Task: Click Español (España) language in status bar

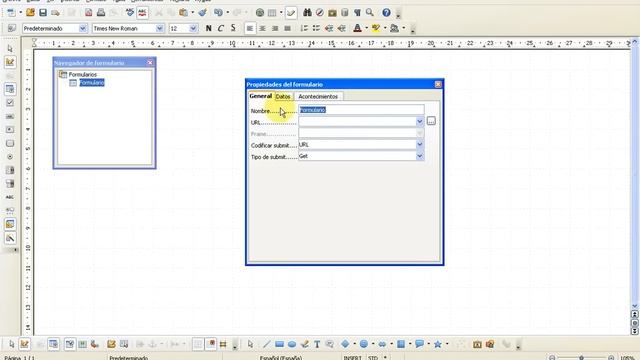Action: tap(281, 358)
